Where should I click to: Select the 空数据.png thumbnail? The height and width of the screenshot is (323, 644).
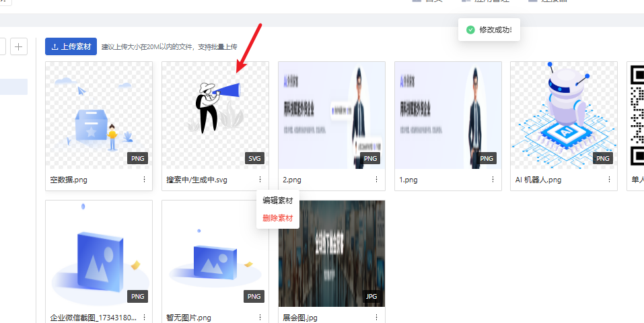click(x=99, y=115)
